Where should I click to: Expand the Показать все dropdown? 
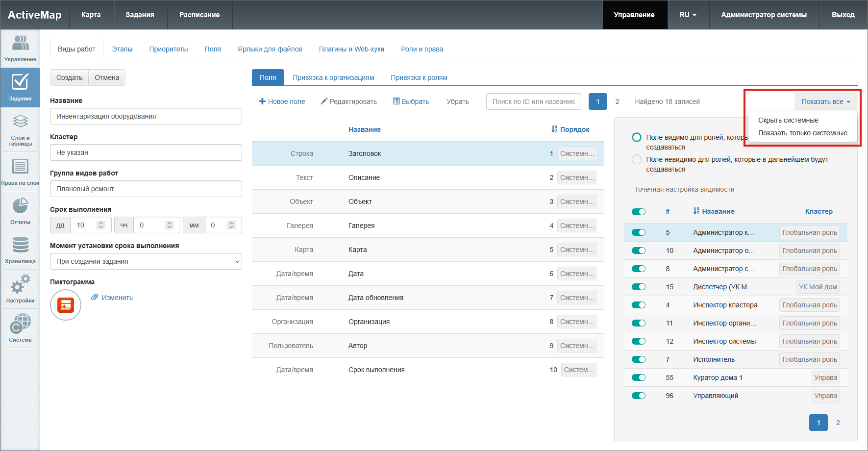[x=825, y=101]
